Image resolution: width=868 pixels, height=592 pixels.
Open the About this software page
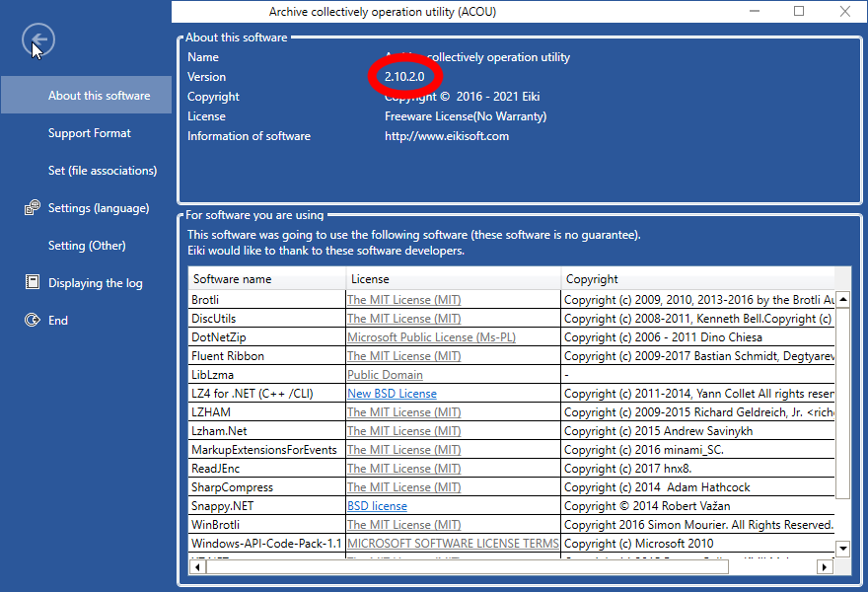99,96
